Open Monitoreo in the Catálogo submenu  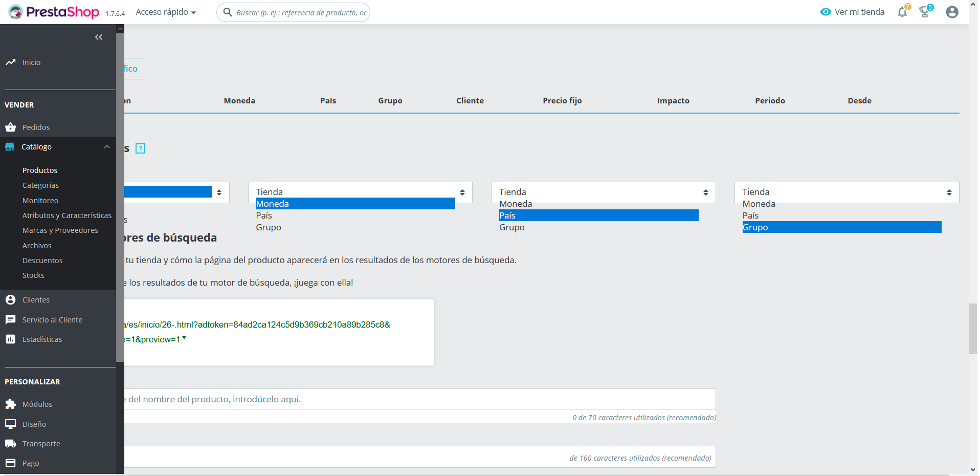pos(40,201)
